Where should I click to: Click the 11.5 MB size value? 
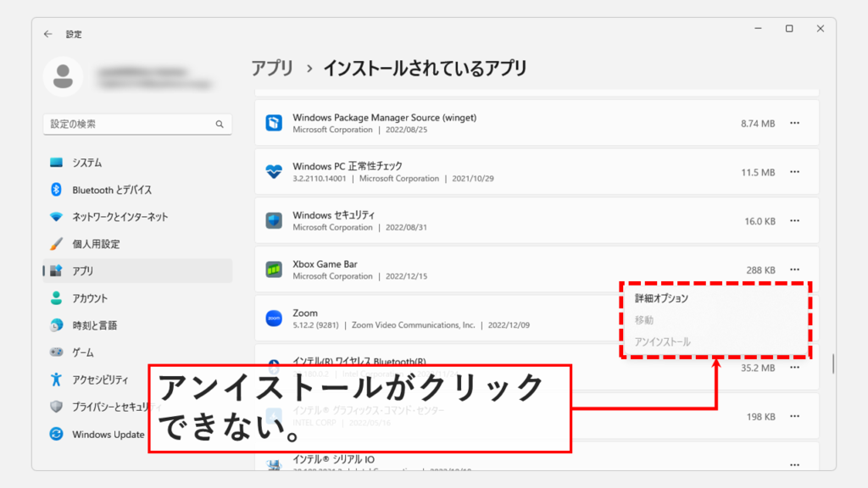(758, 173)
